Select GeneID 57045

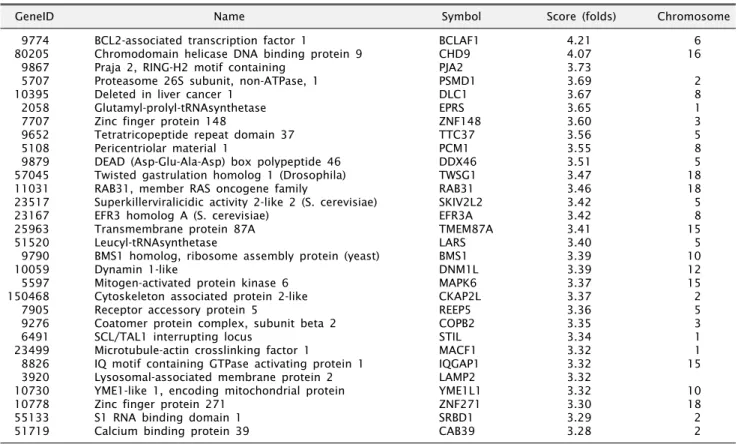32,175
